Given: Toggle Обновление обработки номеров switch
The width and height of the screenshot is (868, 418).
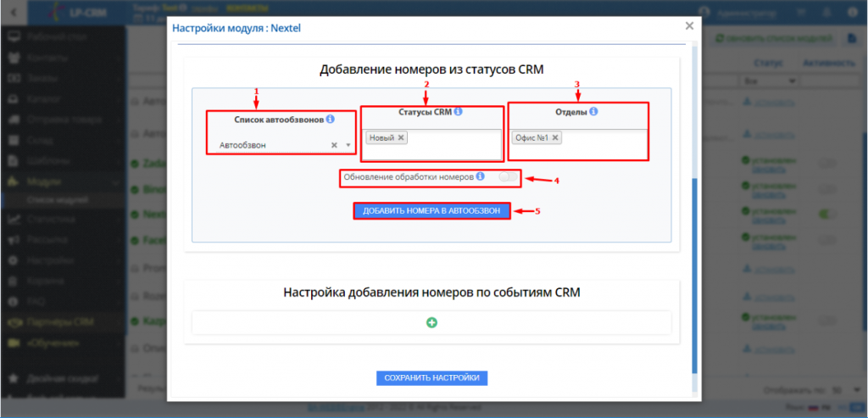Looking at the screenshot, I should click(x=508, y=177).
